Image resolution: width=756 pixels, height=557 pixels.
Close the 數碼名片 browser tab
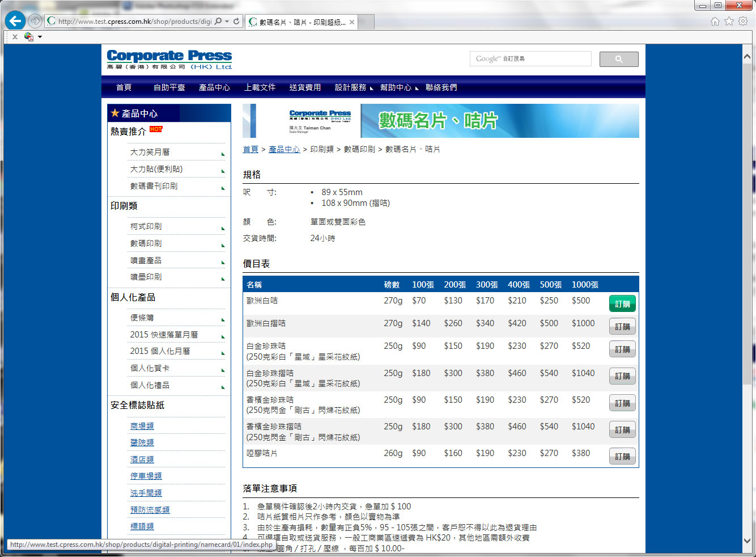(x=352, y=22)
